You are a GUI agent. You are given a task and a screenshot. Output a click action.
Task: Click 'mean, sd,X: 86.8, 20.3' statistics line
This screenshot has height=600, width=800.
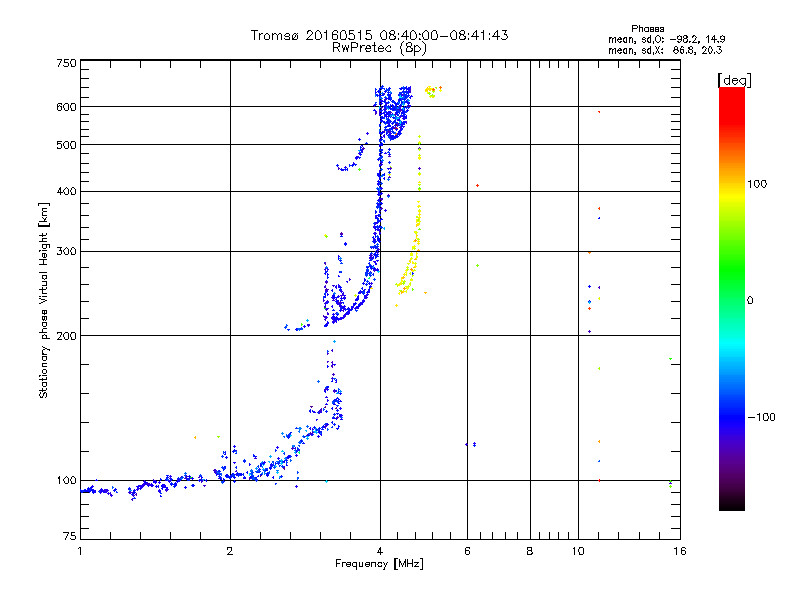(665, 50)
